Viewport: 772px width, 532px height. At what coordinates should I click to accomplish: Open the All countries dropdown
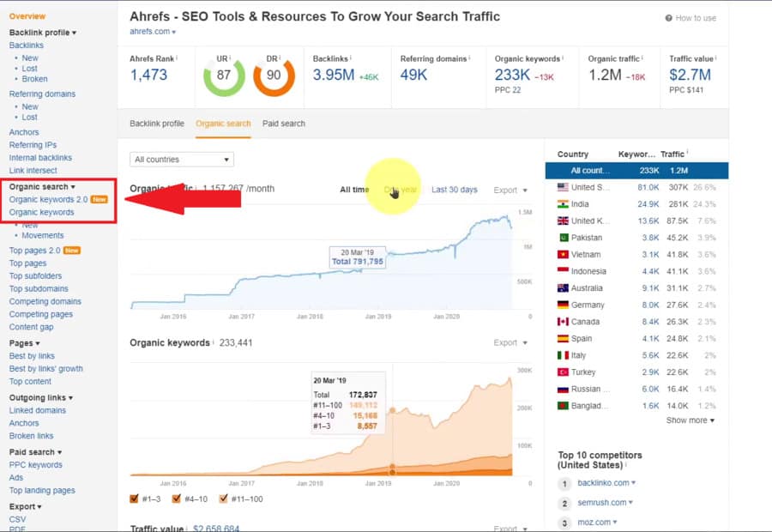coord(182,160)
